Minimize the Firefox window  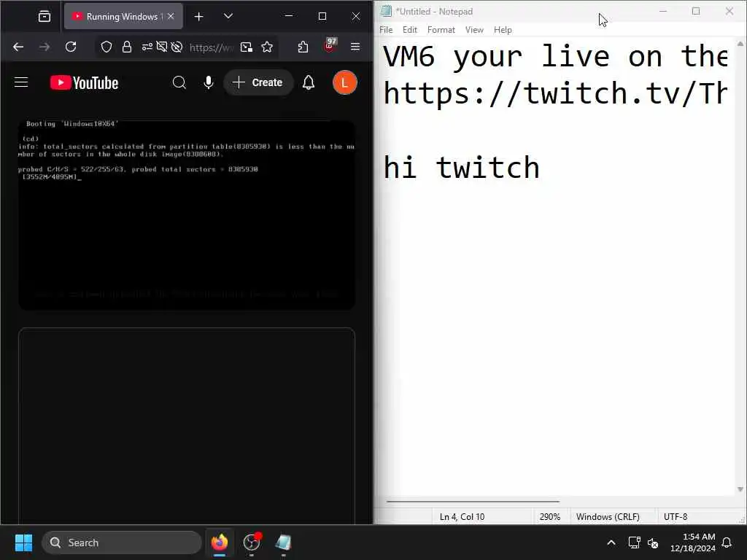click(289, 16)
